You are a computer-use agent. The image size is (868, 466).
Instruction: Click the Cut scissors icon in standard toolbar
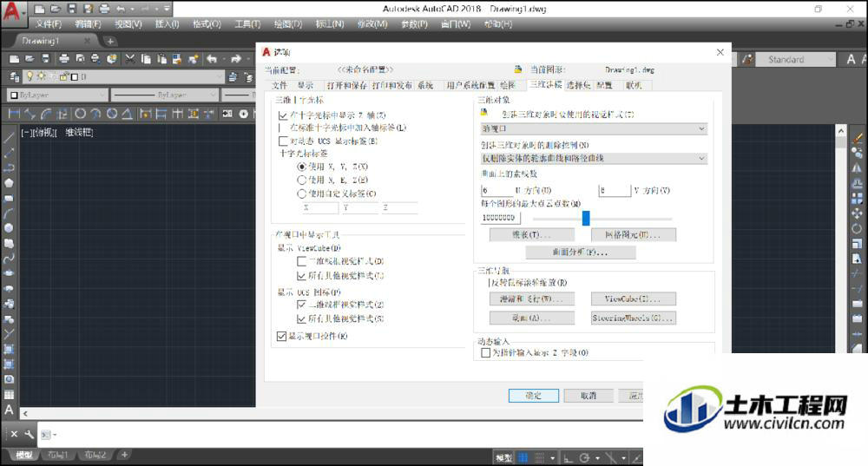(x=130, y=59)
